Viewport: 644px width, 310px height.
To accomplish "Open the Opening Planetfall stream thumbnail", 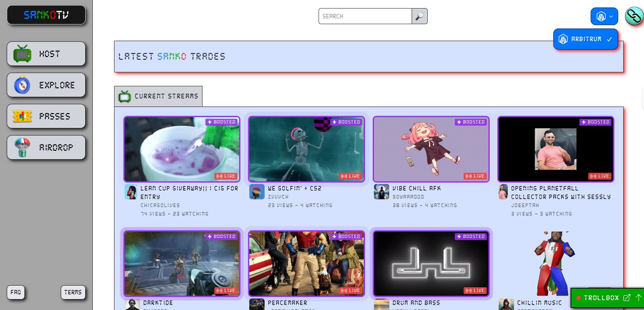I will coord(556,149).
